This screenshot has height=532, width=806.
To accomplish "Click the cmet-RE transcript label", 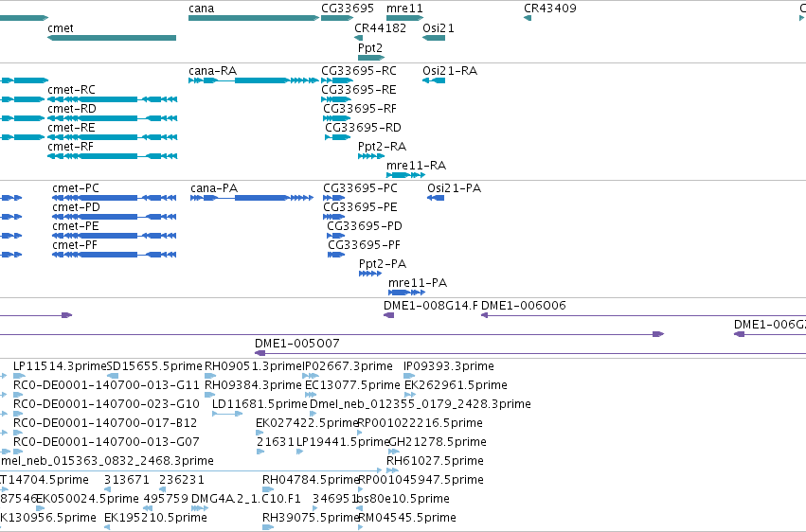I will 71,128.
